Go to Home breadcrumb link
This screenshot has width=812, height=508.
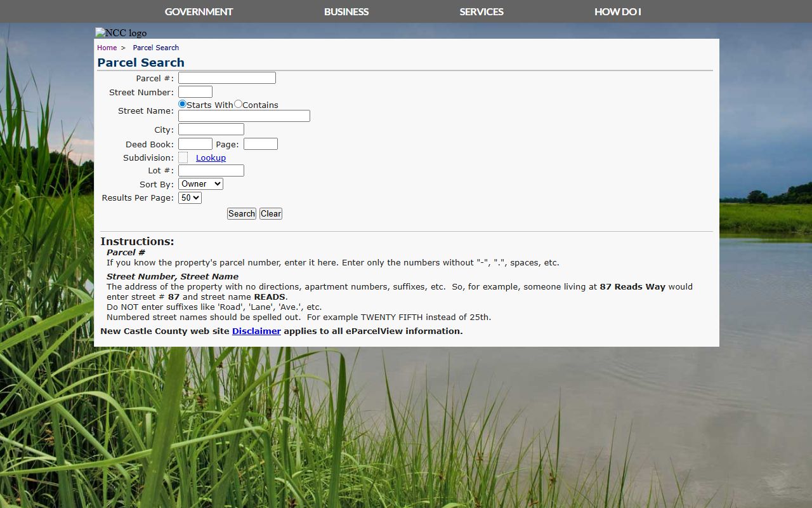[x=107, y=48]
